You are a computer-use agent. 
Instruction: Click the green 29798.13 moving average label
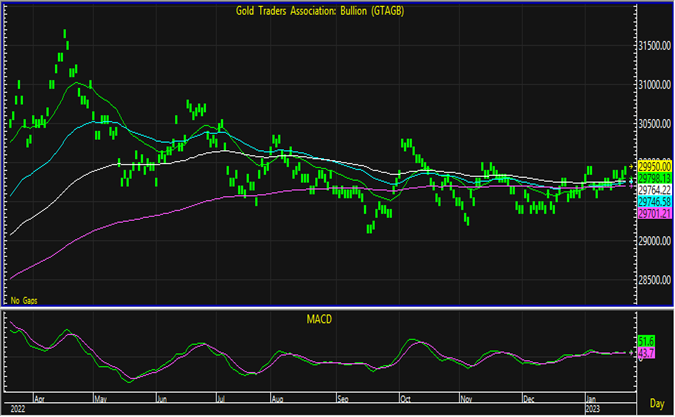click(653, 178)
